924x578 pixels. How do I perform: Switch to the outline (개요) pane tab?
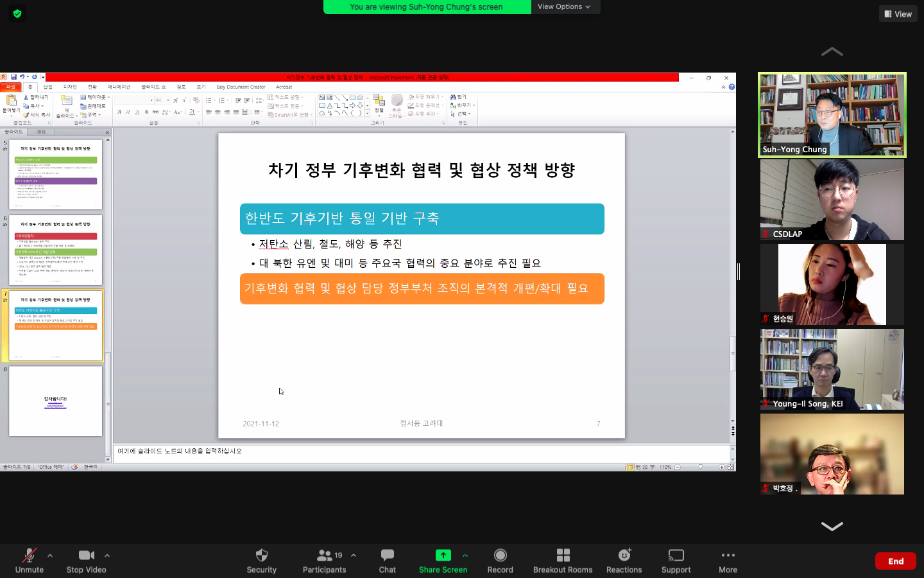pos(41,132)
